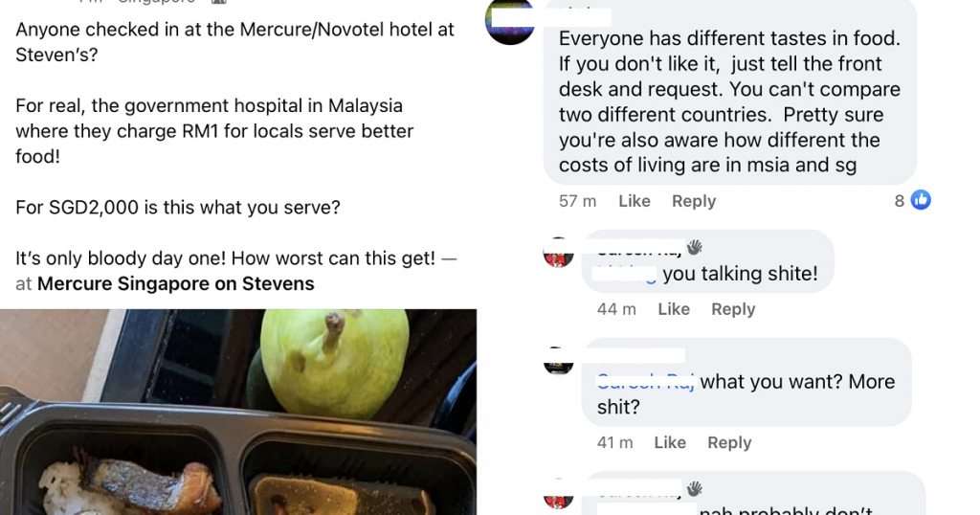Like the 57 m comment

click(635, 201)
